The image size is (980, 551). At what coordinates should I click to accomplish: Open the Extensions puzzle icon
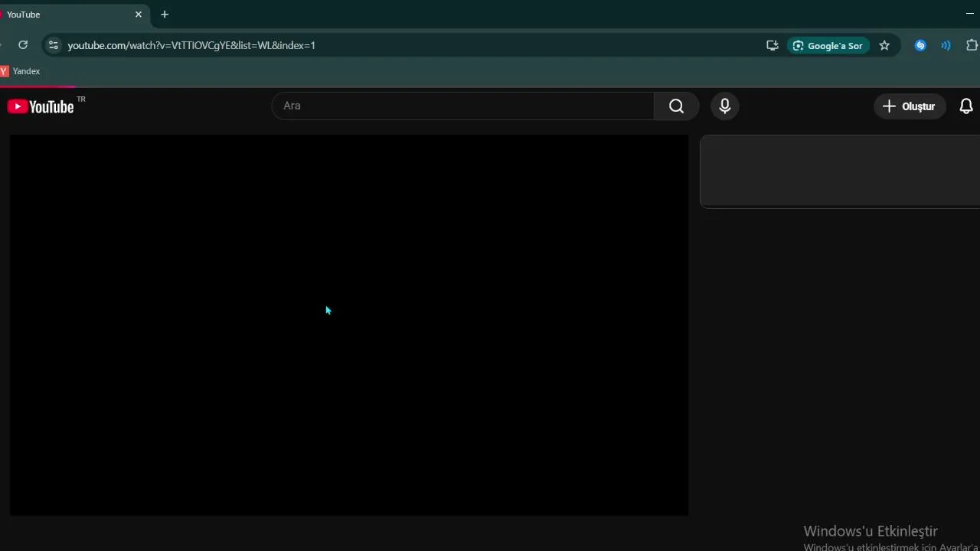(x=972, y=45)
